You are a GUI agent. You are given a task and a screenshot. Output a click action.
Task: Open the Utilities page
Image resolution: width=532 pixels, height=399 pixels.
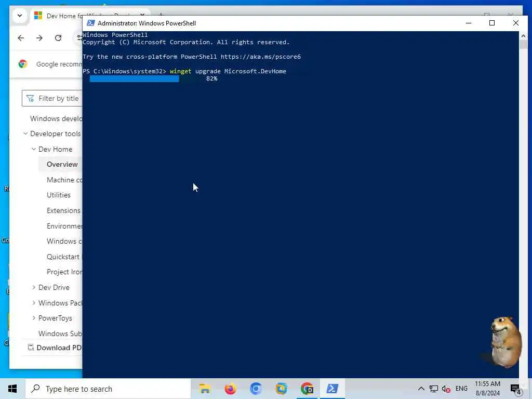pos(59,195)
